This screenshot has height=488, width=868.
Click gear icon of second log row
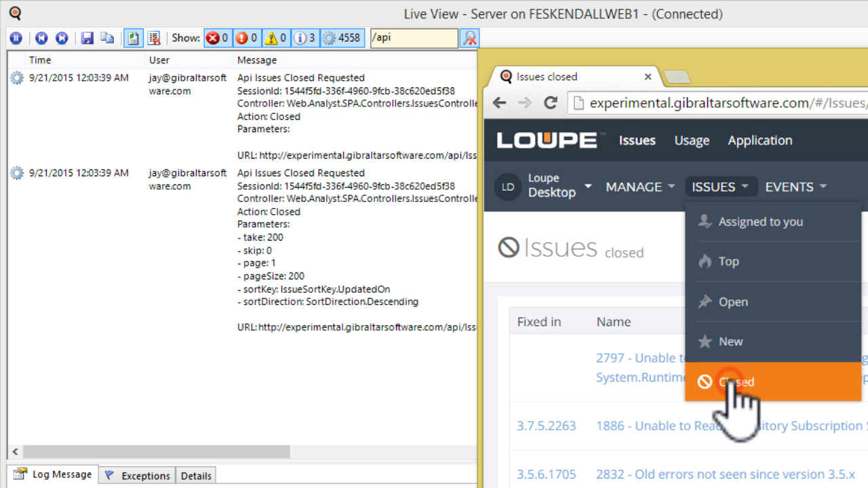(16, 174)
